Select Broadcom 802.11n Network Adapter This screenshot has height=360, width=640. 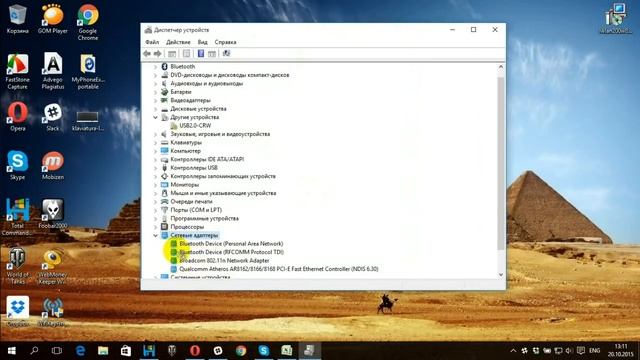[224, 260]
